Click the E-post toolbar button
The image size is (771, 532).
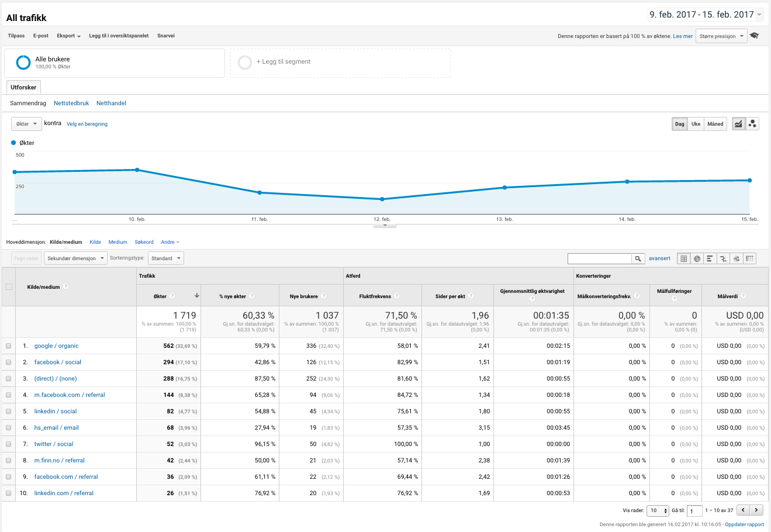41,36
